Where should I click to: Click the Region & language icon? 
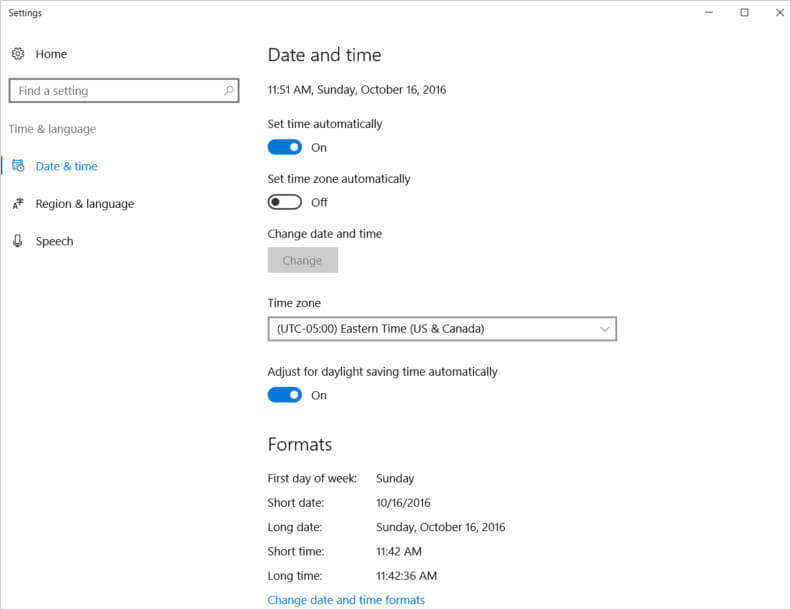click(18, 203)
